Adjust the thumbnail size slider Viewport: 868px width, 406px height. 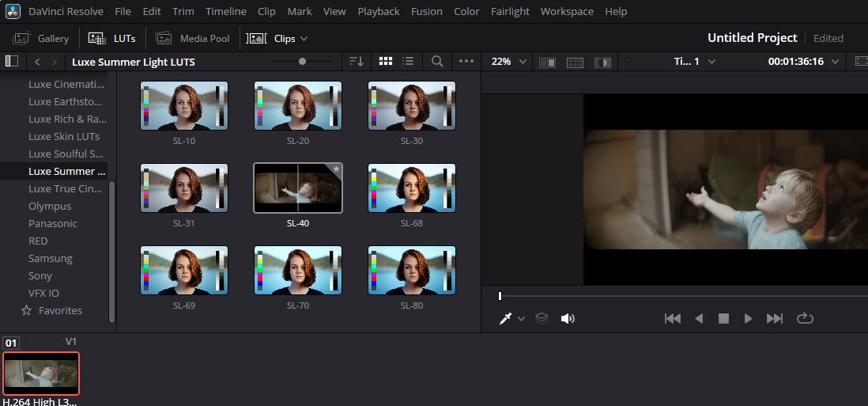pyautogui.click(x=302, y=61)
